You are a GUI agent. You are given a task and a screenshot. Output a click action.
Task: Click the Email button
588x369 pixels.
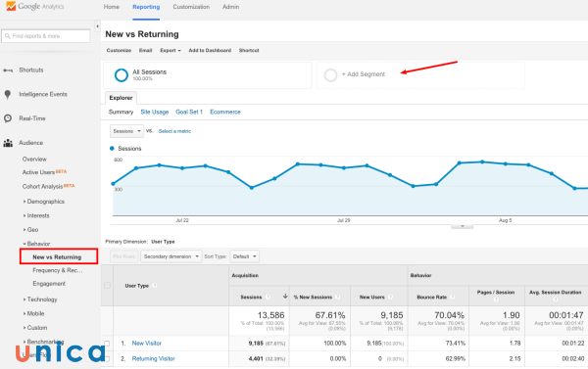point(145,50)
